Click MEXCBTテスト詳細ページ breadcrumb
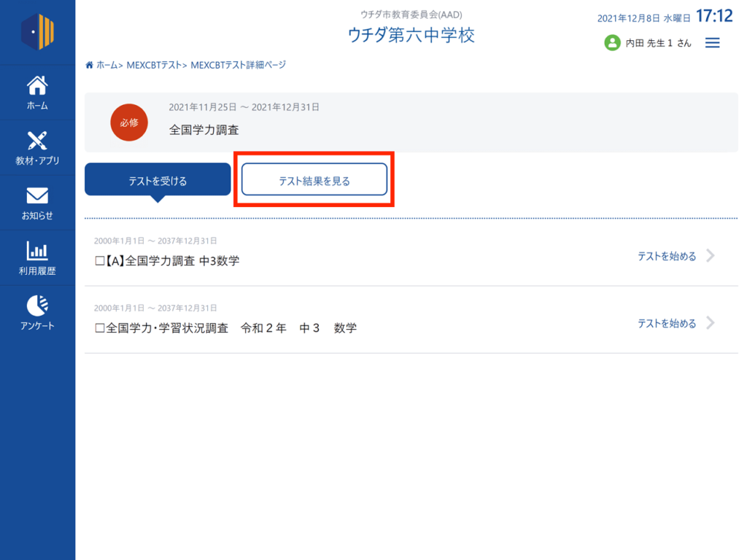The height and width of the screenshot is (560, 747). pyautogui.click(x=239, y=65)
